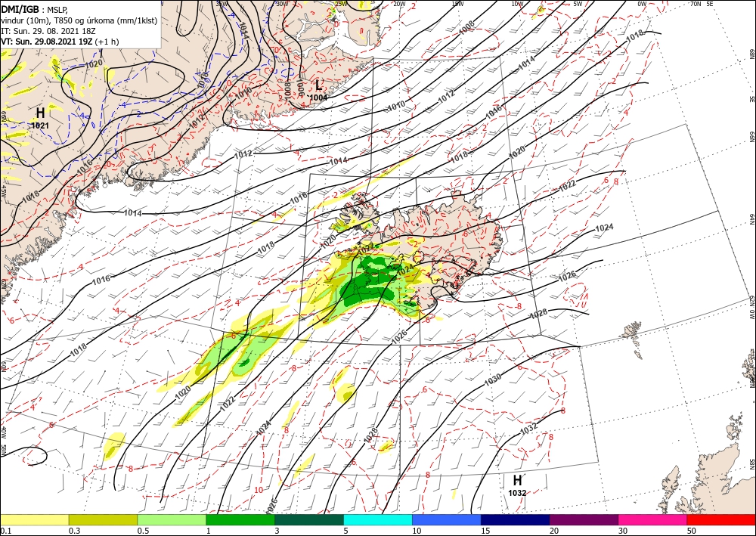This screenshot has height=536, width=756.
Task: Click the 1030 isobar label
Action: 493,379
